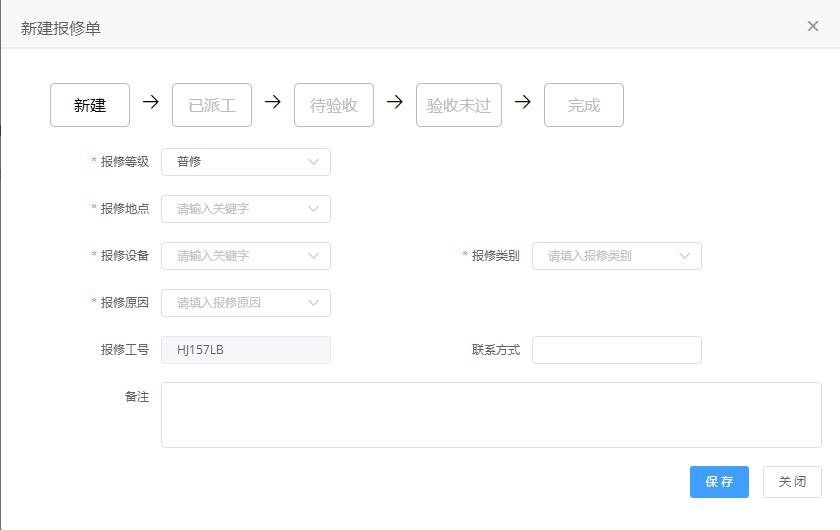Screen dimensions: 840x530
Task: Select the 新建 step
Action: (x=90, y=105)
